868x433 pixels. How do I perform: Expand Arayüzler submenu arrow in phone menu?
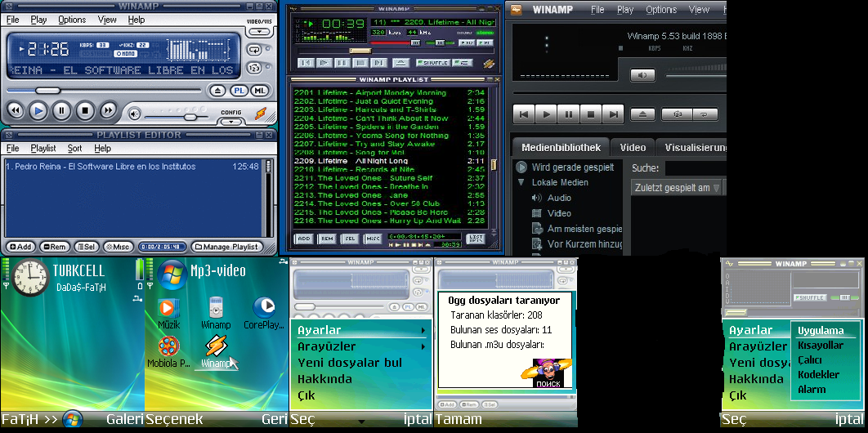(x=423, y=347)
